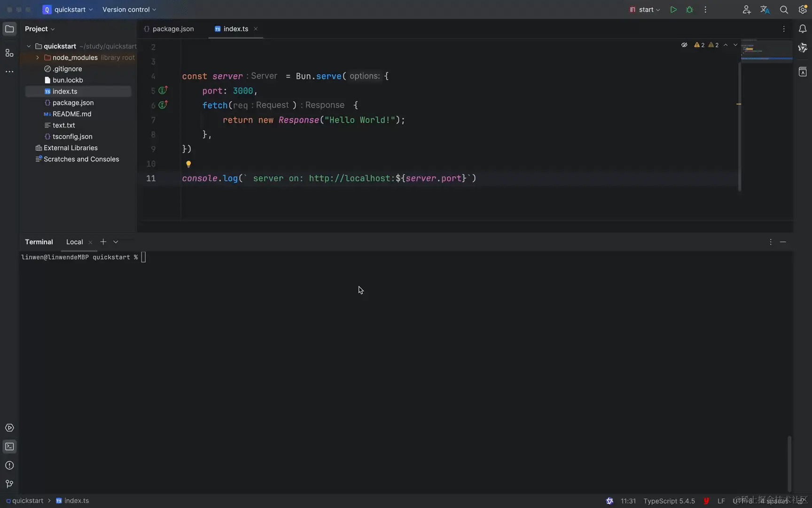Click the 11:31 cursor position indicator
This screenshot has height=508, width=812.
[628, 501]
